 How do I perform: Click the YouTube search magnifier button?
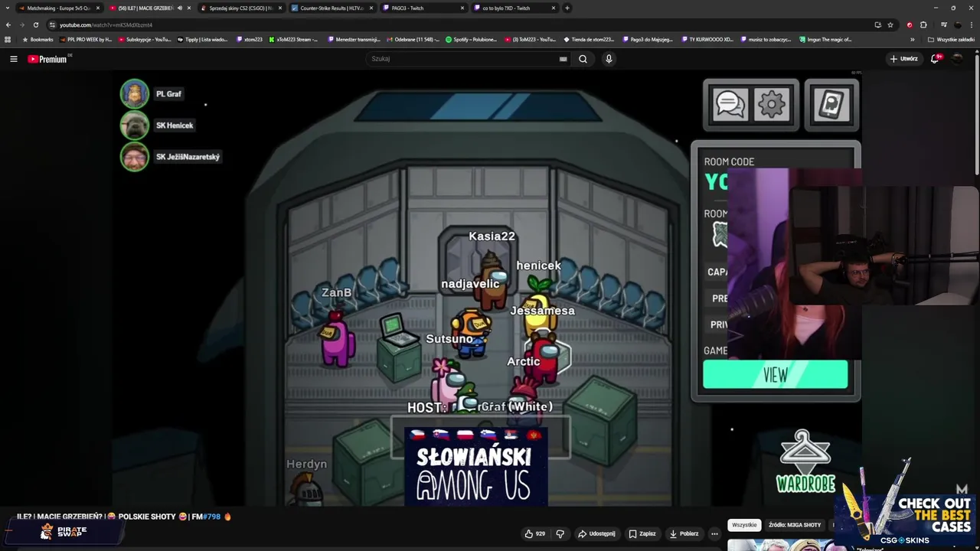[583, 59]
